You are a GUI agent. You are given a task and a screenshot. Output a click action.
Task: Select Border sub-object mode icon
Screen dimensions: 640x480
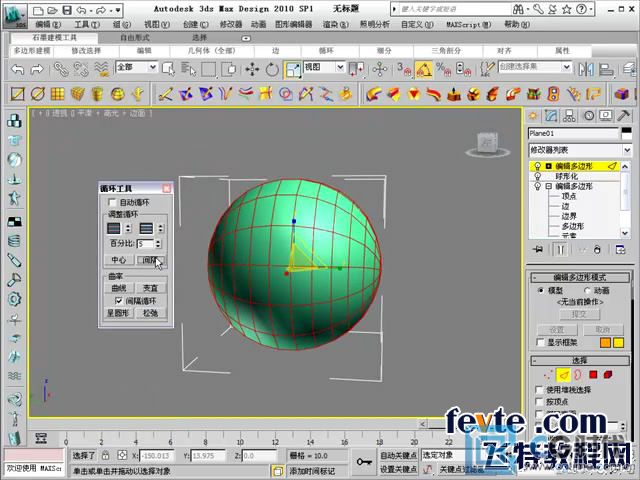[x=578, y=374]
